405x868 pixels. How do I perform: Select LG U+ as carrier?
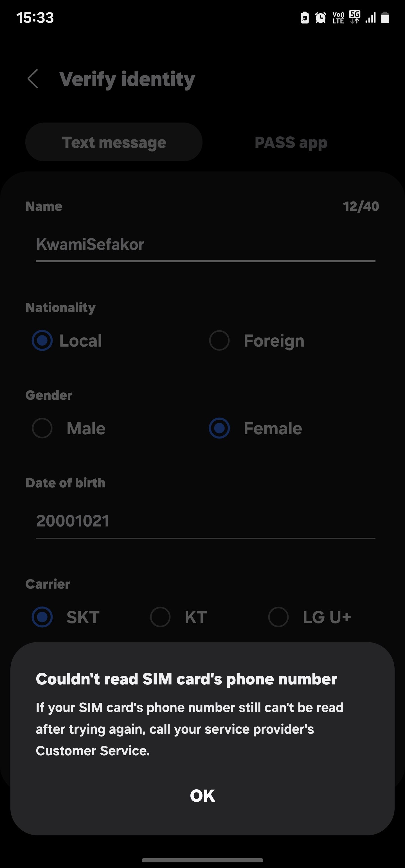tap(278, 617)
